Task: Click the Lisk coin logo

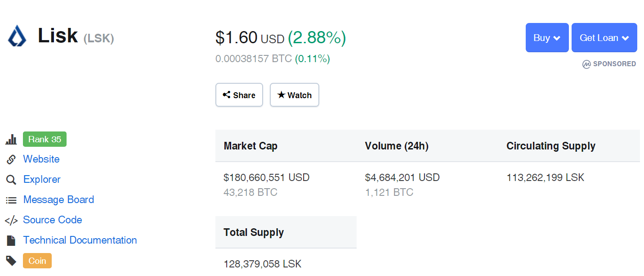Action: (17, 36)
